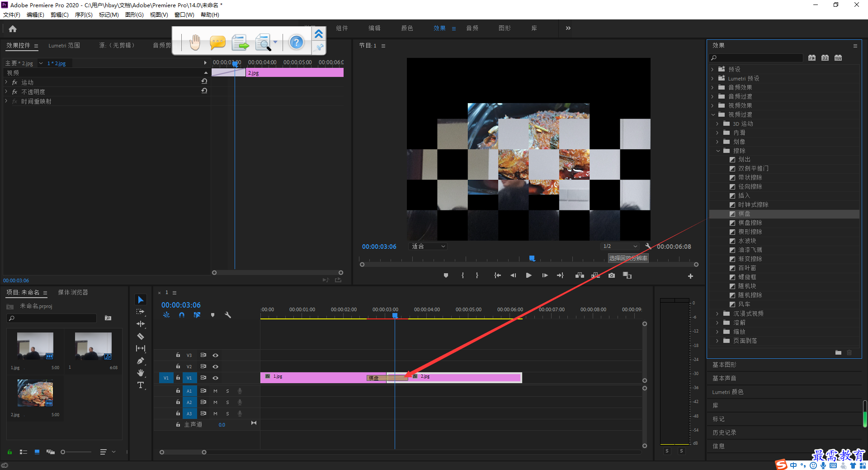Click the 2.jpg food thumbnail in project

(x=35, y=392)
